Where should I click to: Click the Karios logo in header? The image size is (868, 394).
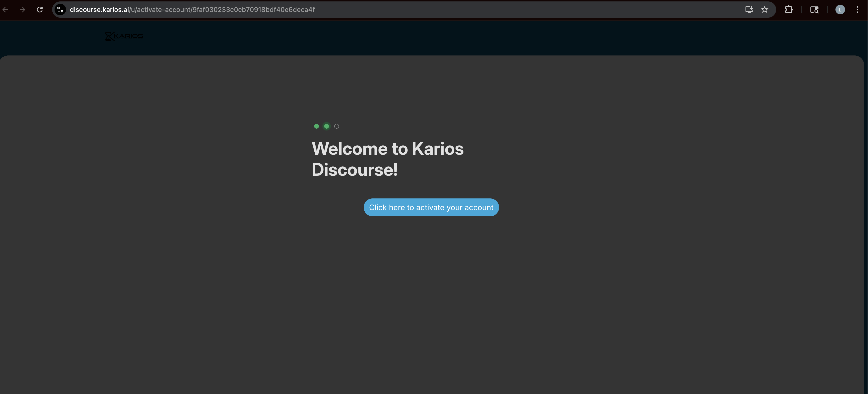[124, 36]
